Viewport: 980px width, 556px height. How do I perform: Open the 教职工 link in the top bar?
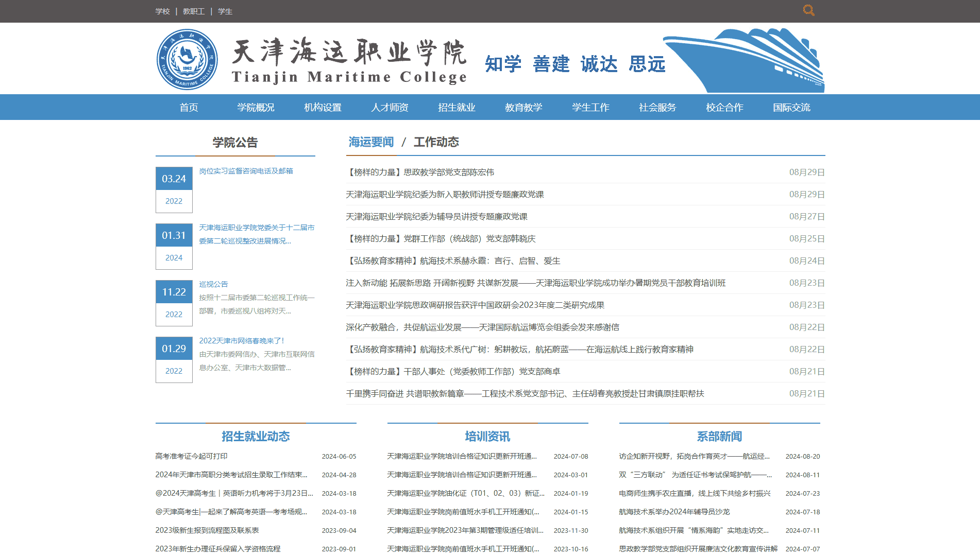click(194, 11)
